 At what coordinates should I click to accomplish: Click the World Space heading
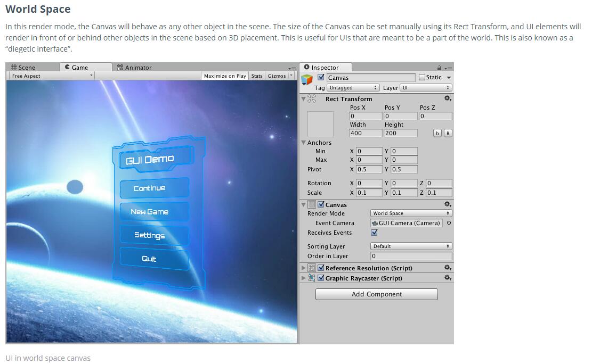pyautogui.click(x=38, y=9)
